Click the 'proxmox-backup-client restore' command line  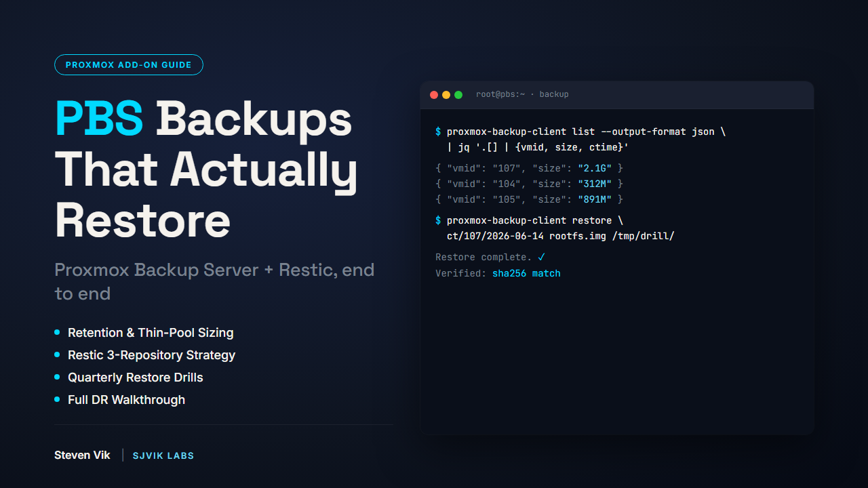click(x=529, y=220)
